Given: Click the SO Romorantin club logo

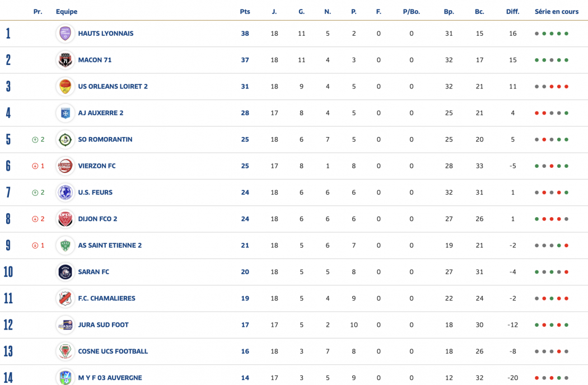Looking at the screenshot, I should point(66,139).
